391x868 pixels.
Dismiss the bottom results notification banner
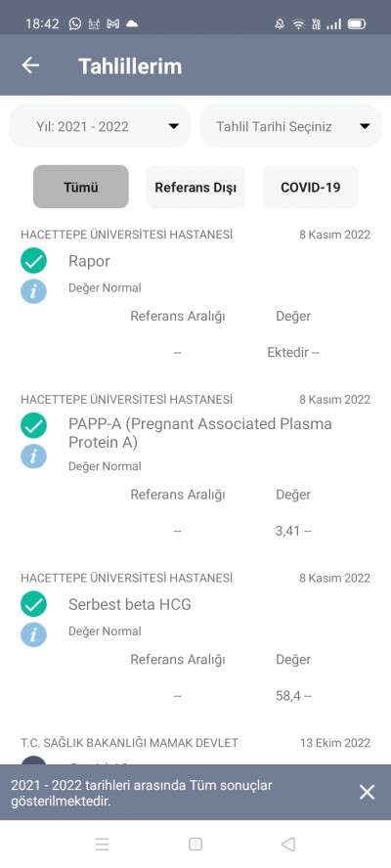pos(368,792)
